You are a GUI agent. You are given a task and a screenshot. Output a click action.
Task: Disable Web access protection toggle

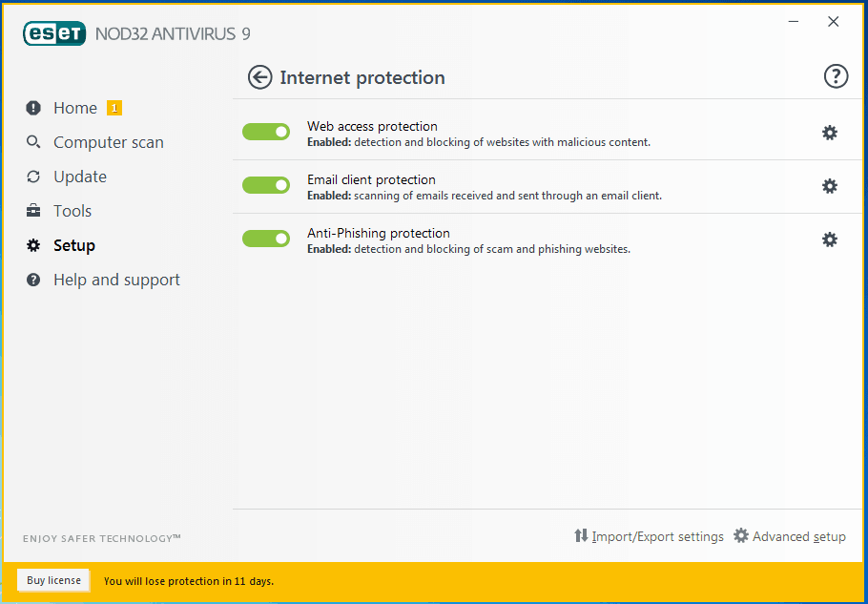(266, 132)
